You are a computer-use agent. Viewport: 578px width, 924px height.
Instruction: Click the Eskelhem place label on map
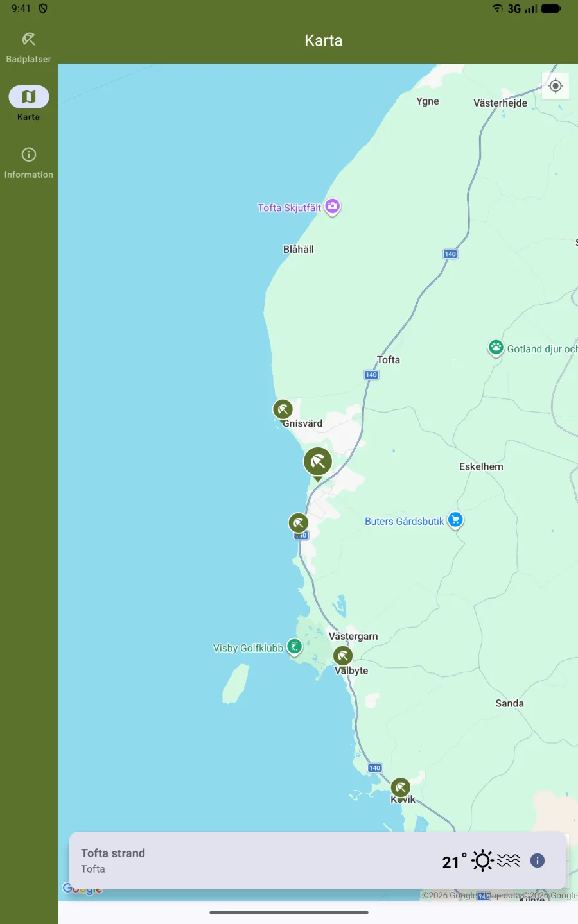point(481,466)
